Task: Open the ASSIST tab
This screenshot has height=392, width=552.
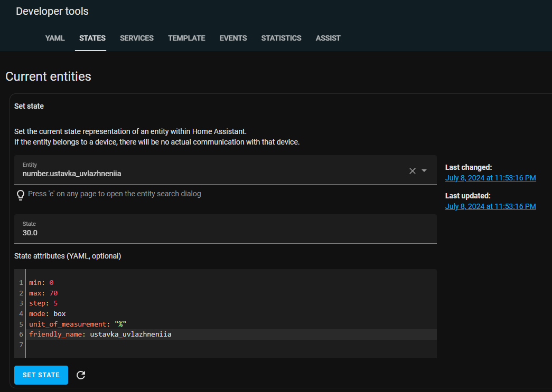Action: click(328, 38)
